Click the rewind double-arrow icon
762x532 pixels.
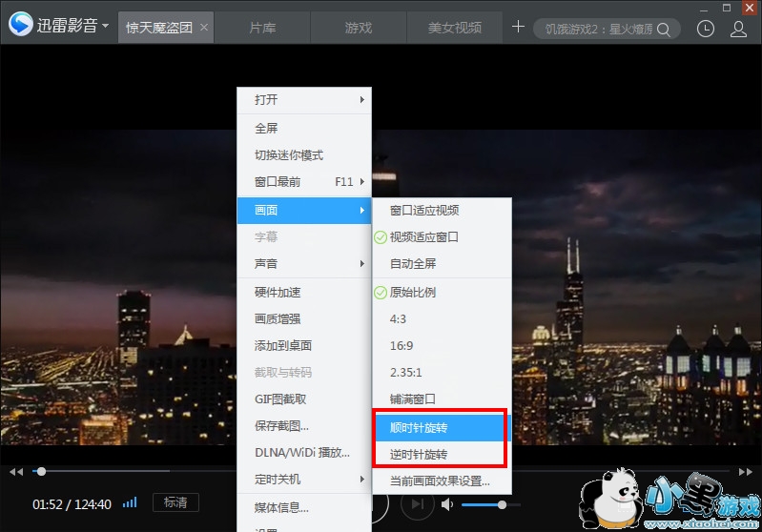(x=16, y=472)
